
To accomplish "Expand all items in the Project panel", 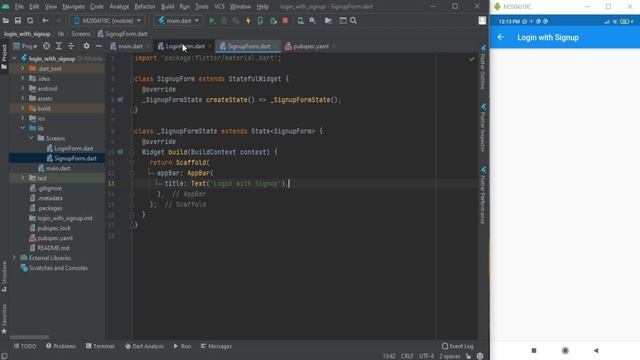I will pos(59,46).
